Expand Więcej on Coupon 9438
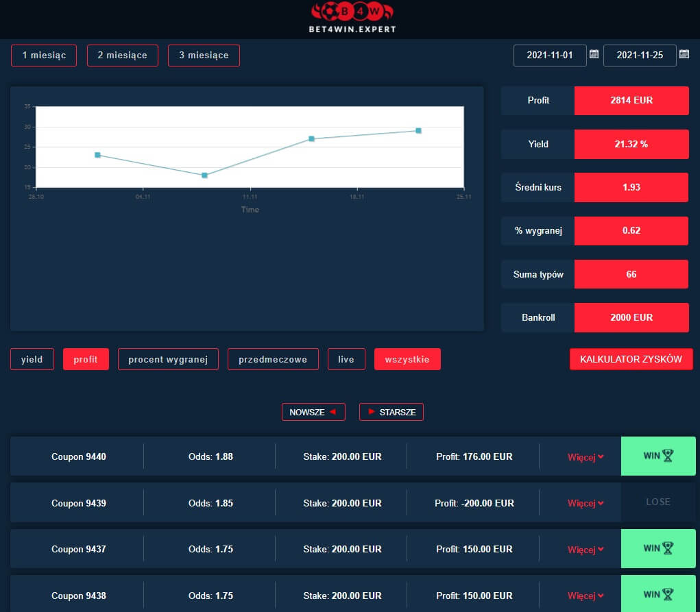Image resolution: width=700 pixels, height=612 pixels. [x=585, y=596]
